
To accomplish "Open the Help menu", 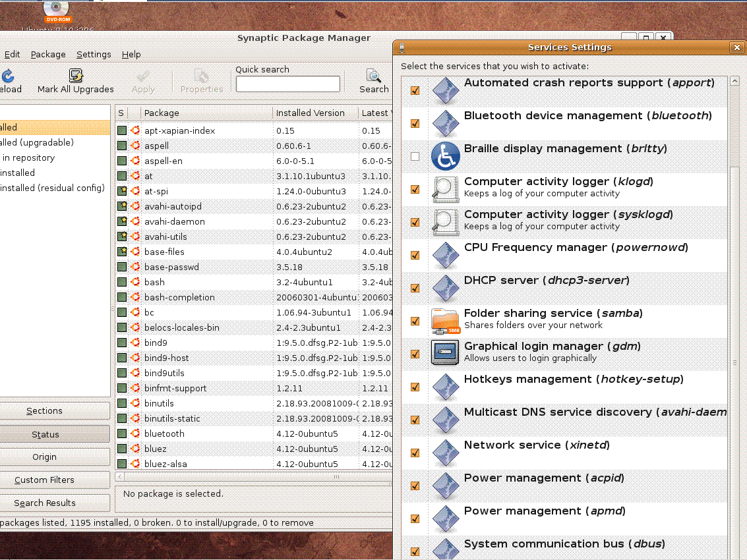I will pos(131,54).
